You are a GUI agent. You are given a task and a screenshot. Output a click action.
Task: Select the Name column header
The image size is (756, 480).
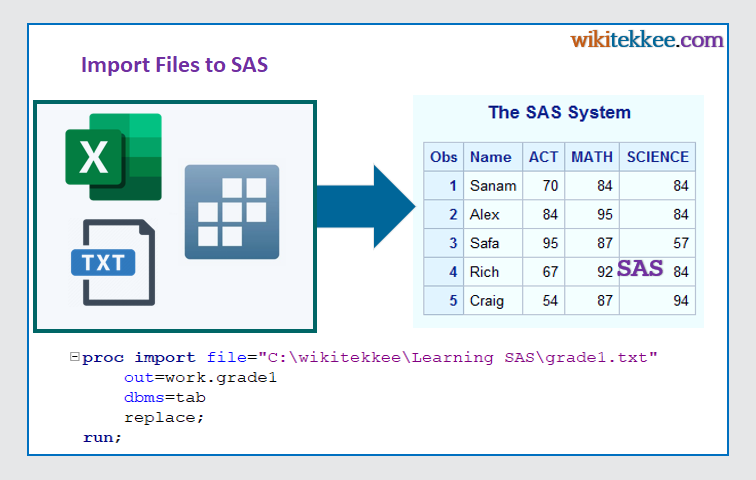(490, 157)
